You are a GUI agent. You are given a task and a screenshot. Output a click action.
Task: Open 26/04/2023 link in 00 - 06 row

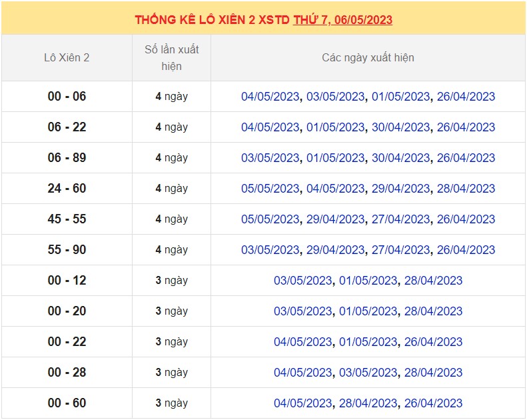466,97
